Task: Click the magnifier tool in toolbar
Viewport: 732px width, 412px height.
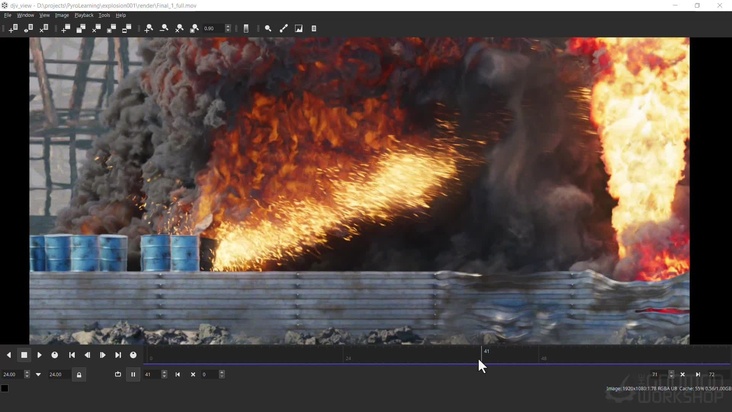Action: (x=268, y=28)
